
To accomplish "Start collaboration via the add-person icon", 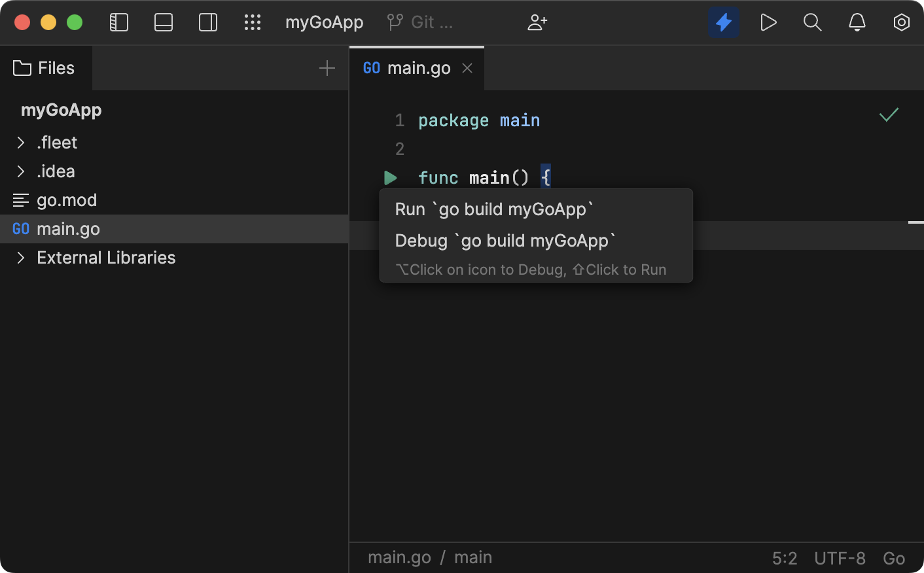I will pyautogui.click(x=537, y=22).
